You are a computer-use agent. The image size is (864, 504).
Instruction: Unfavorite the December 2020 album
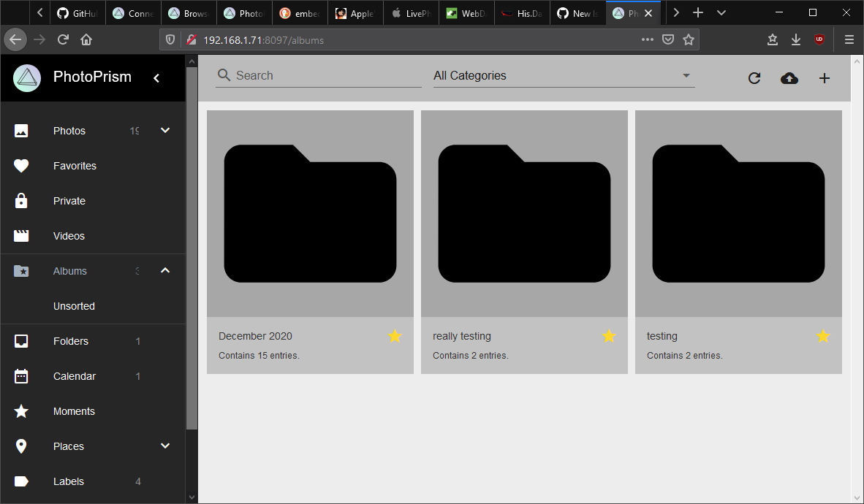[395, 336]
